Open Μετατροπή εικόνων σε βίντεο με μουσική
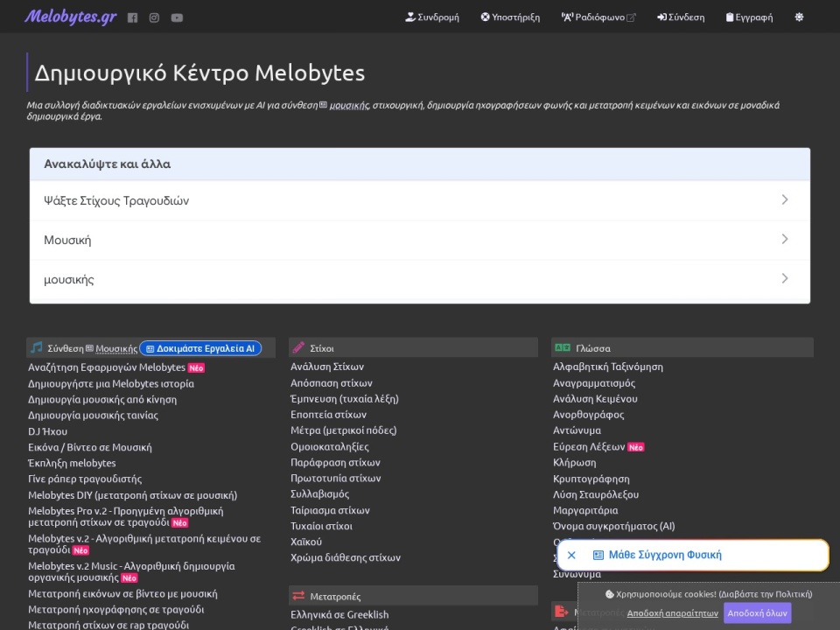This screenshot has width=840, height=630. (x=122, y=593)
